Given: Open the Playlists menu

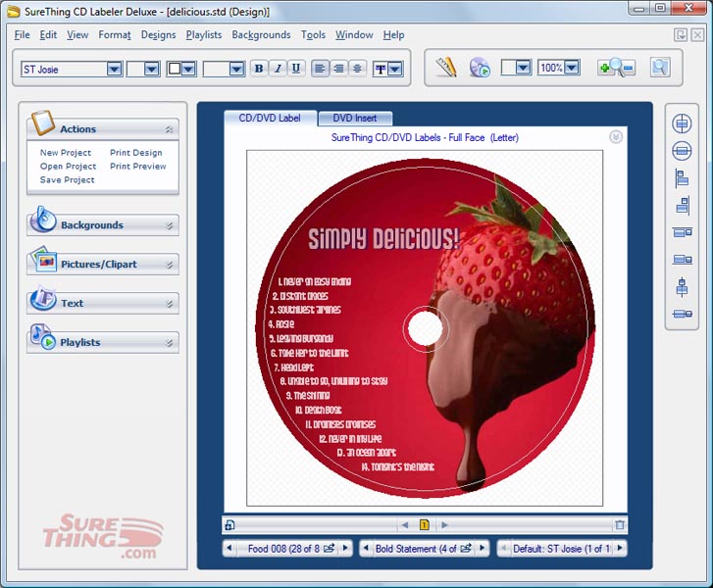Looking at the screenshot, I should [x=203, y=34].
